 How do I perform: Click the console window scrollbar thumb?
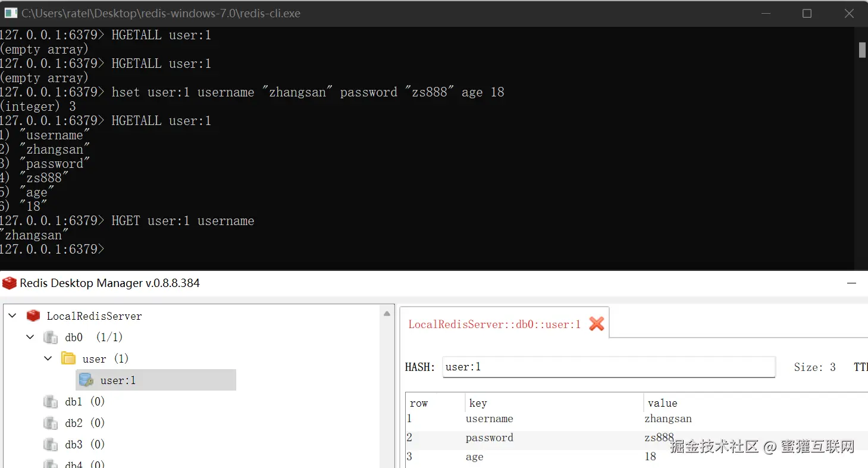[x=862, y=49]
